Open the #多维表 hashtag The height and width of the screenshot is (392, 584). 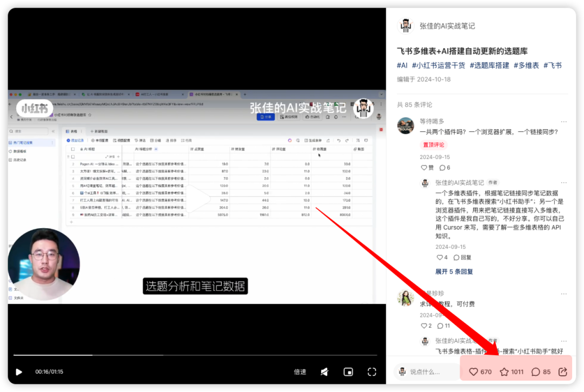[526, 65]
